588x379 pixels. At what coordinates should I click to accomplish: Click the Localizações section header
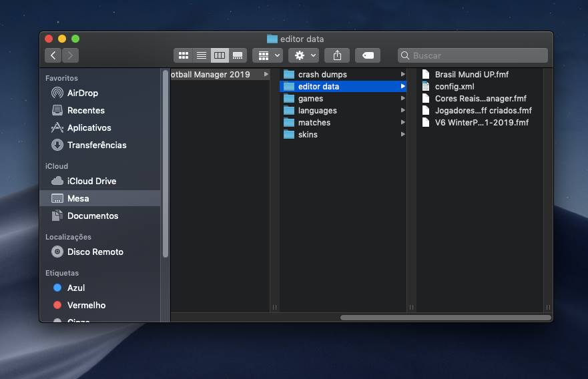coord(68,237)
